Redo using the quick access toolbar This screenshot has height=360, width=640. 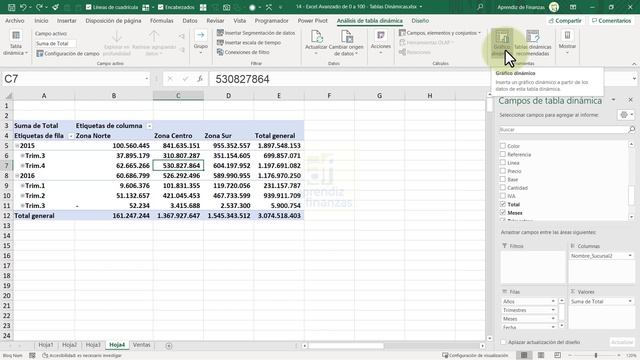pos(39,7)
